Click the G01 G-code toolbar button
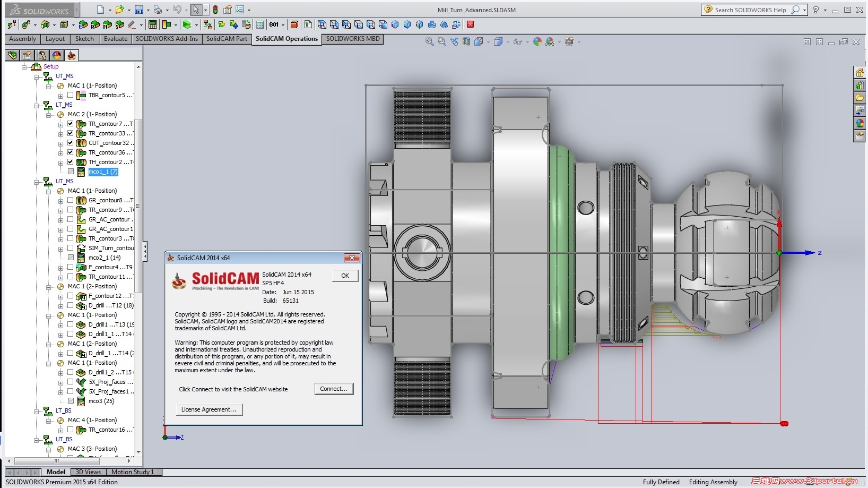 click(274, 24)
